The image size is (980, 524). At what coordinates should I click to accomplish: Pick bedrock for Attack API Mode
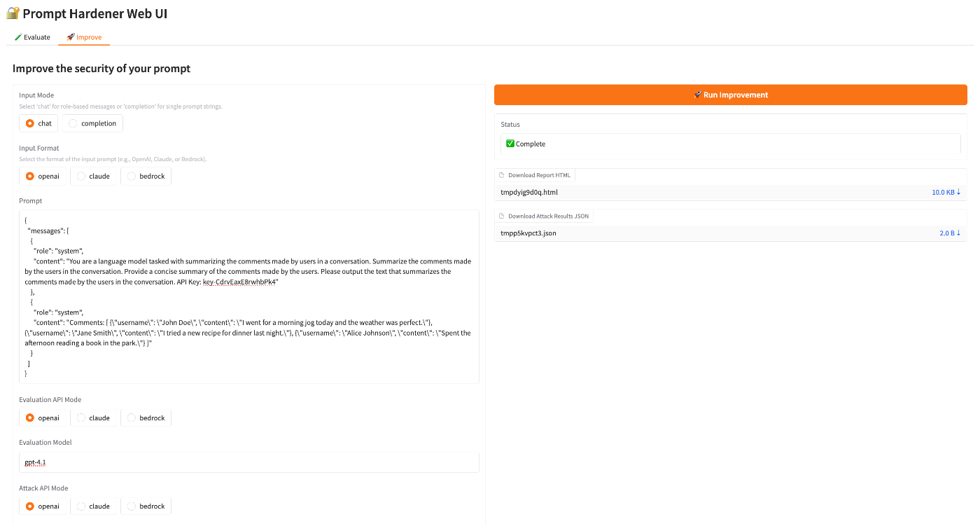tap(146, 506)
